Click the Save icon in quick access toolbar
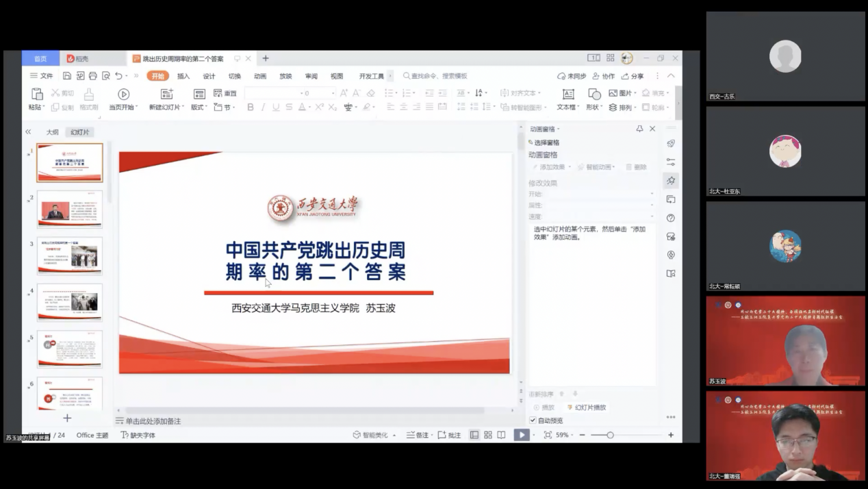 [x=67, y=76]
